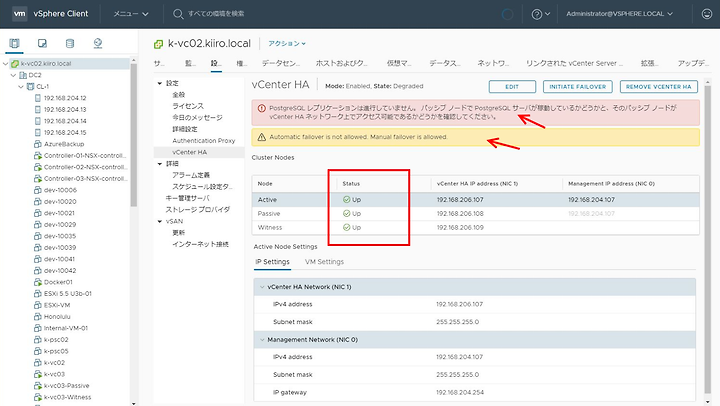Open the リンクされた vCenter Server tab
Viewport: 720px width, 406px height.
coord(574,63)
